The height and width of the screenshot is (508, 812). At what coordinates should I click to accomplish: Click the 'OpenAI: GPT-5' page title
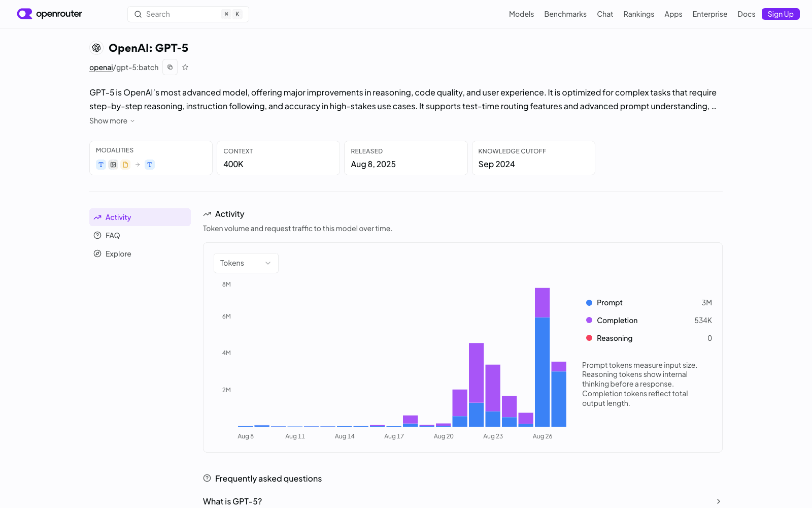[x=148, y=48]
